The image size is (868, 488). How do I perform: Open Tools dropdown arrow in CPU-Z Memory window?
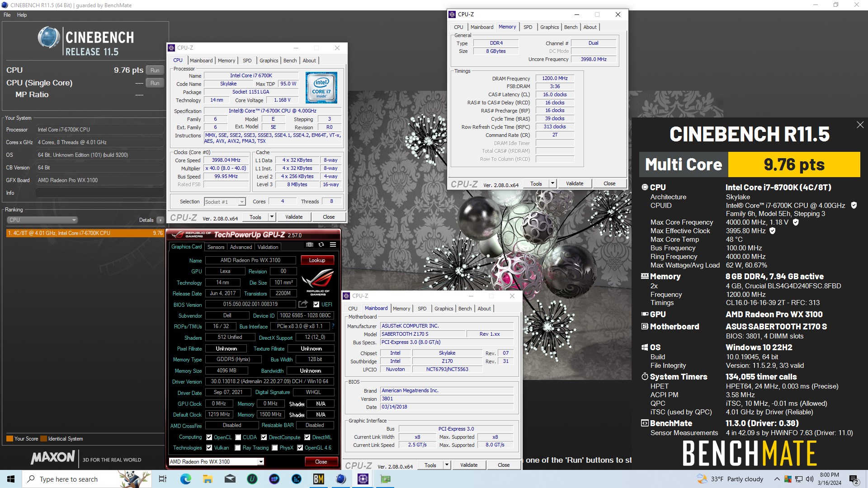click(x=552, y=183)
